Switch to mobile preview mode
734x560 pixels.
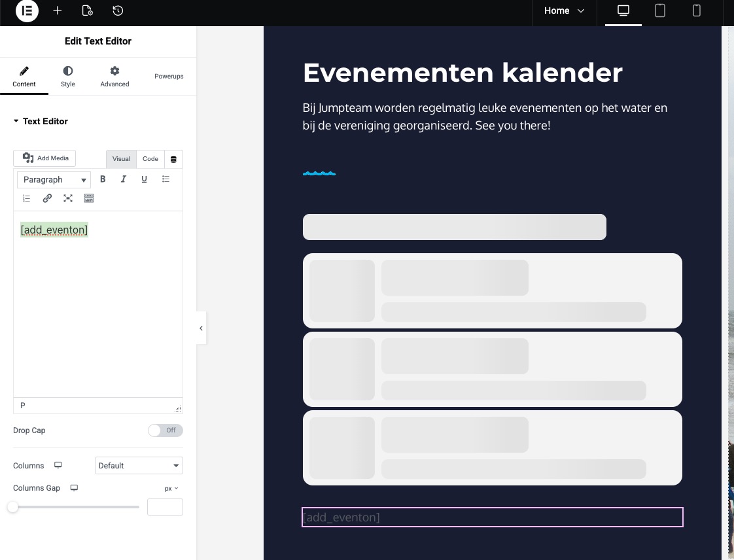(697, 11)
